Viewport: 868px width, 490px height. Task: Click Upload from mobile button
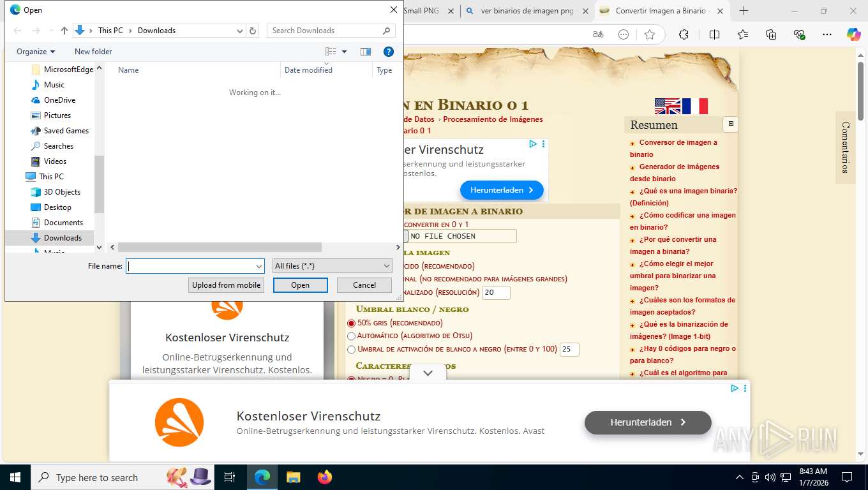click(x=227, y=285)
